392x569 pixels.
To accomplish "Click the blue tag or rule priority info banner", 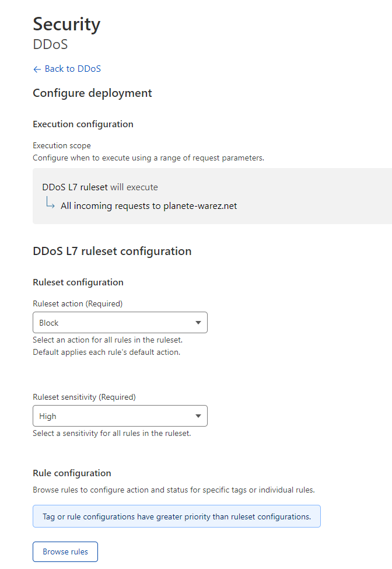I will pyautogui.click(x=177, y=516).
